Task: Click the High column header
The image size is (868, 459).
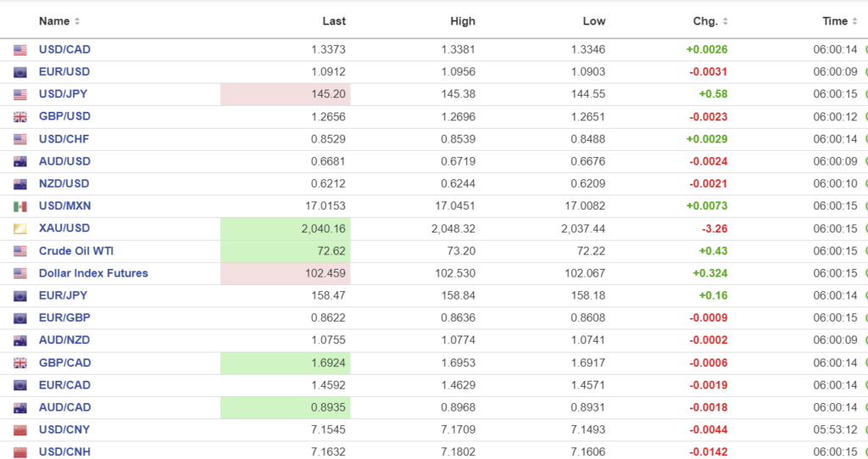Action: pos(463,21)
